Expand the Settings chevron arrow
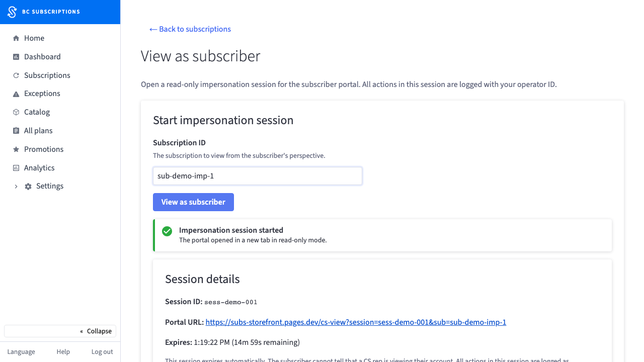Image resolution: width=644 pixels, height=362 pixels. click(16, 187)
